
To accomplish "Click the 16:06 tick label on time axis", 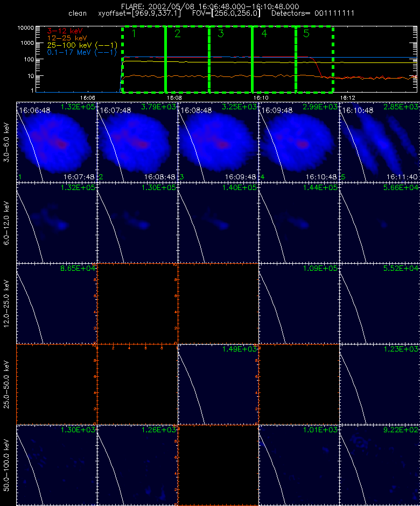I will click(x=87, y=98).
